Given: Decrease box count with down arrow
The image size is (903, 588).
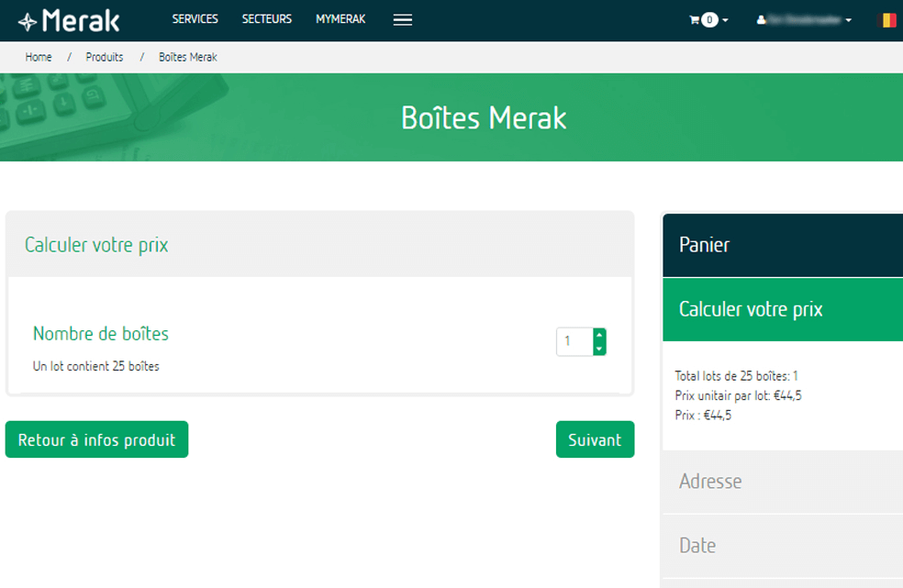Looking at the screenshot, I should click(x=599, y=349).
